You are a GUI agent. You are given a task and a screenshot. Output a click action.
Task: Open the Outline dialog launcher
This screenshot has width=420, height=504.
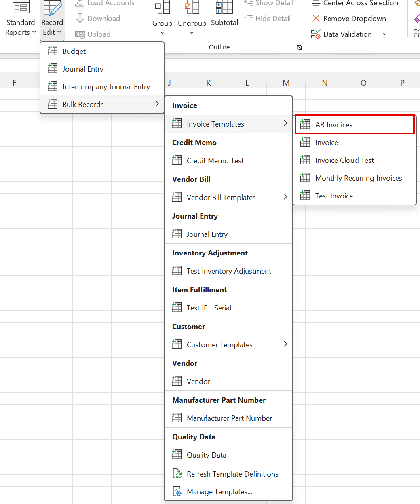coord(299,47)
